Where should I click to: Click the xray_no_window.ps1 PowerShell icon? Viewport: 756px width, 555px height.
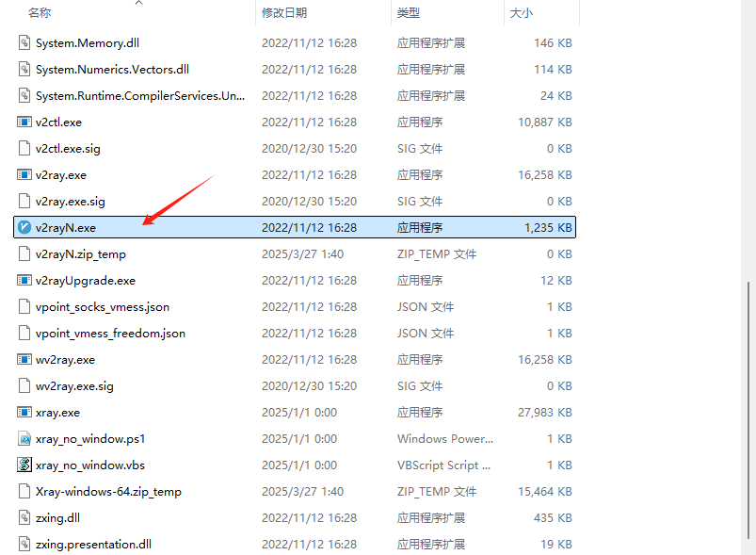pos(24,439)
